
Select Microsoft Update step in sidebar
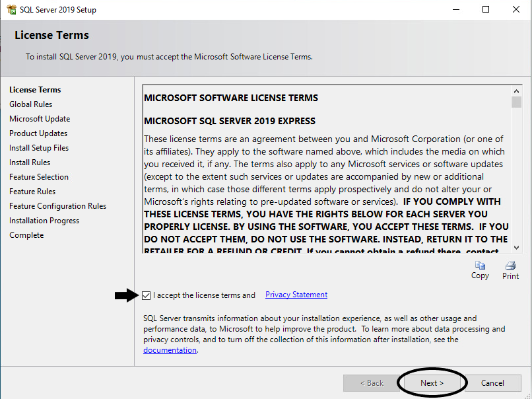coord(40,119)
